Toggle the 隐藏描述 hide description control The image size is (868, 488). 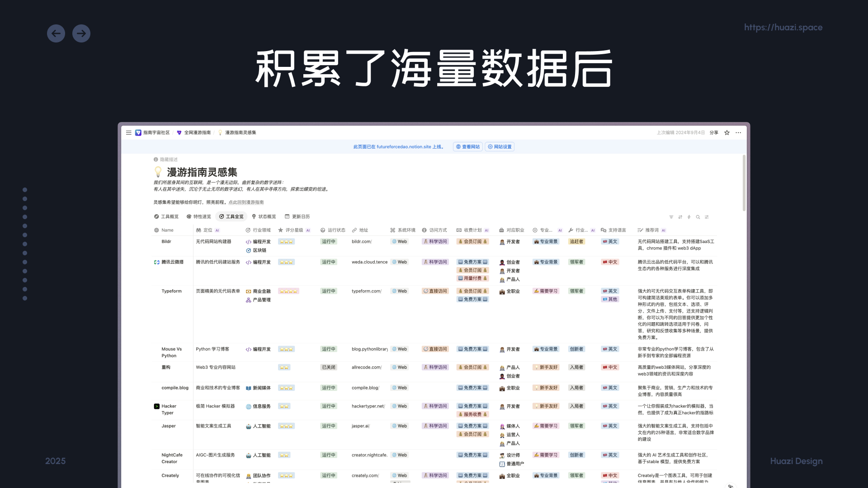tap(165, 160)
